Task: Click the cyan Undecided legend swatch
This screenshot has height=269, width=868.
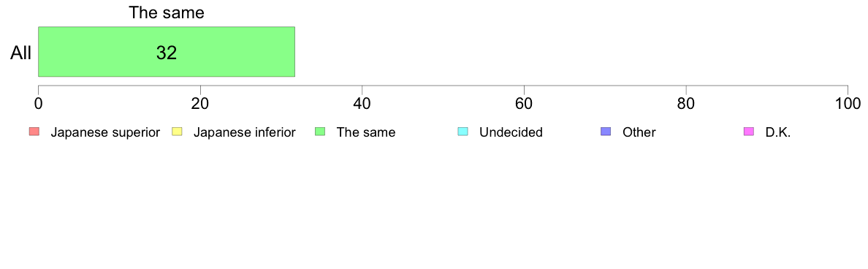Action: point(462,132)
